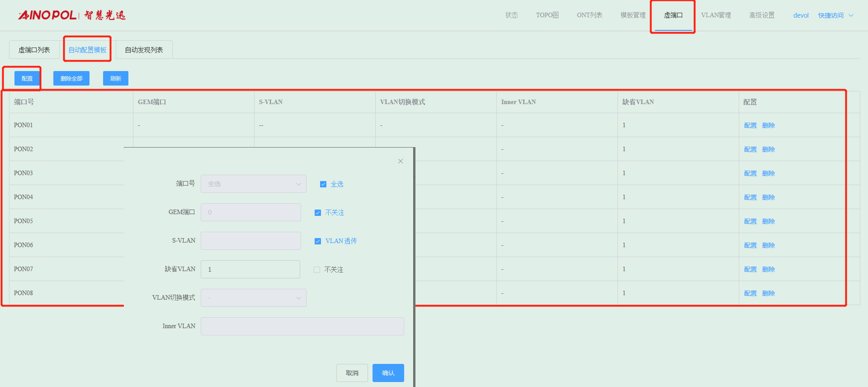868x387 pixels.
Task: Uncheck the 全选 checkbox
Action: [323, 184]
